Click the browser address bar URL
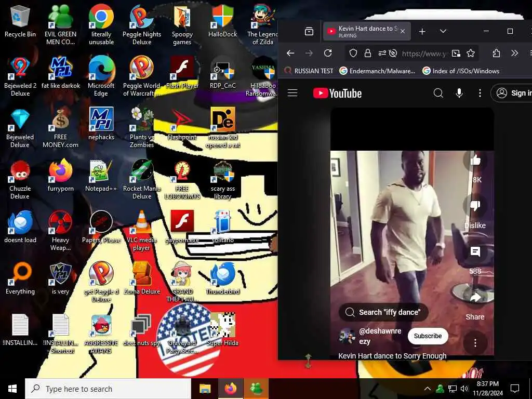Screen dimensions: 532x399 (424, 54)
